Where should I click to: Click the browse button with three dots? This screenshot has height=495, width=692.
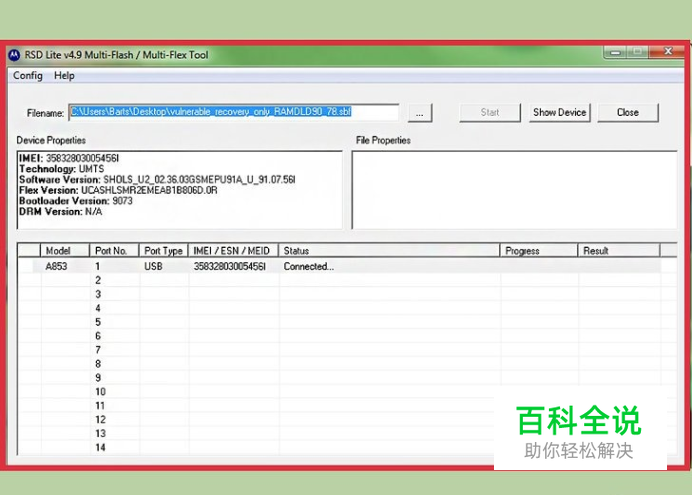[x=420, y=113]
